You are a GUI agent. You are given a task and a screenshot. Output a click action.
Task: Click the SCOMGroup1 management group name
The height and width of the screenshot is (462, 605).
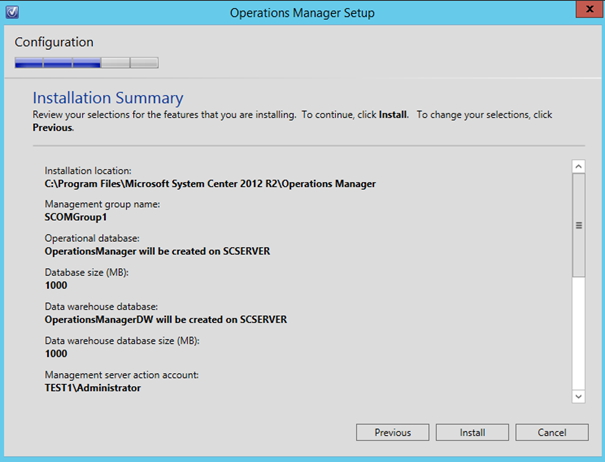click(x=76, y=217)
